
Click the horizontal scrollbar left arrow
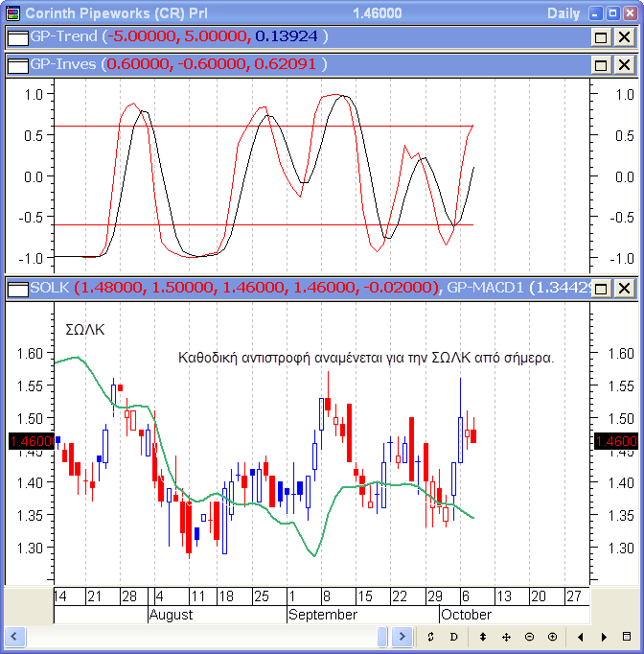click(13, 637)
